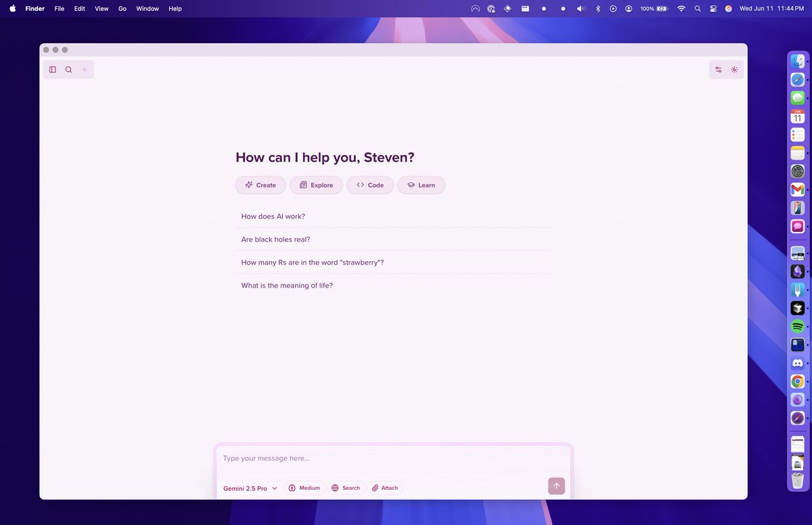Open System Settings gear in the Dock
This screenshot has width=812, height=525.
click(798, 171)
